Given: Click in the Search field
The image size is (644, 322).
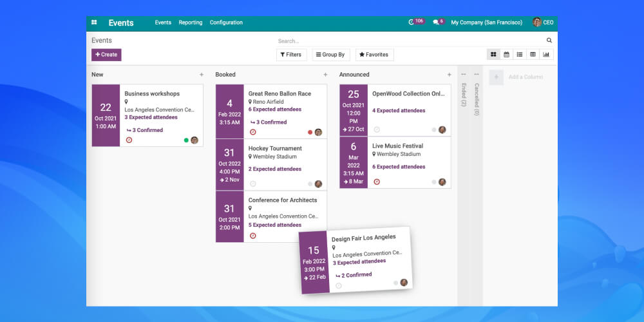Looking at the screenshot, I should click(411, 41).
